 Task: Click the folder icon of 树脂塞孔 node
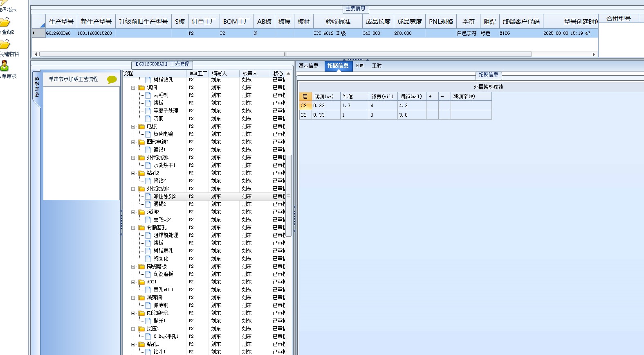click(141, 228)
